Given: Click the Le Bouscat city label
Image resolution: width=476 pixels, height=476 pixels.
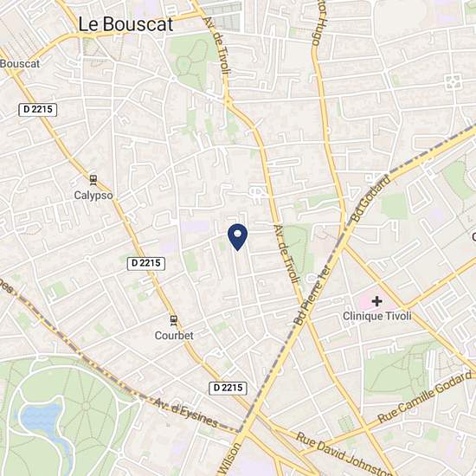Looking at the screenshot, I should pos(125,24).
